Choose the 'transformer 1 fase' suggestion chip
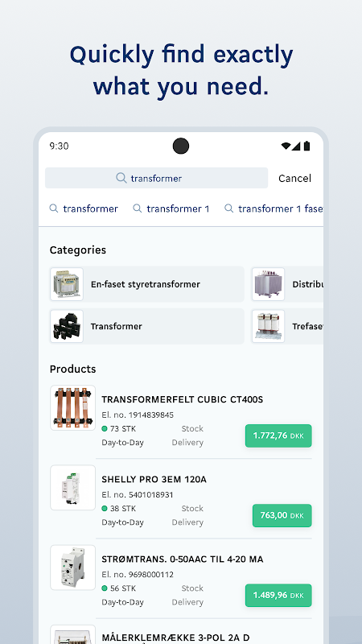Screen dimensions: 362x644 274,208
